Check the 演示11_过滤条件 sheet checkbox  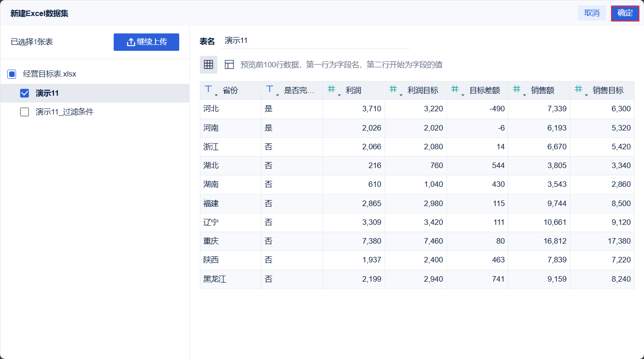[25, 112]
